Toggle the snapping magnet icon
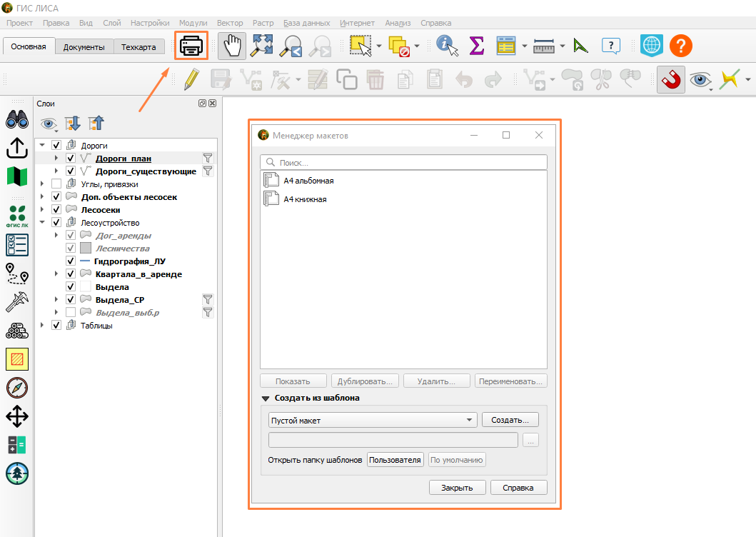 click(670, 79)
